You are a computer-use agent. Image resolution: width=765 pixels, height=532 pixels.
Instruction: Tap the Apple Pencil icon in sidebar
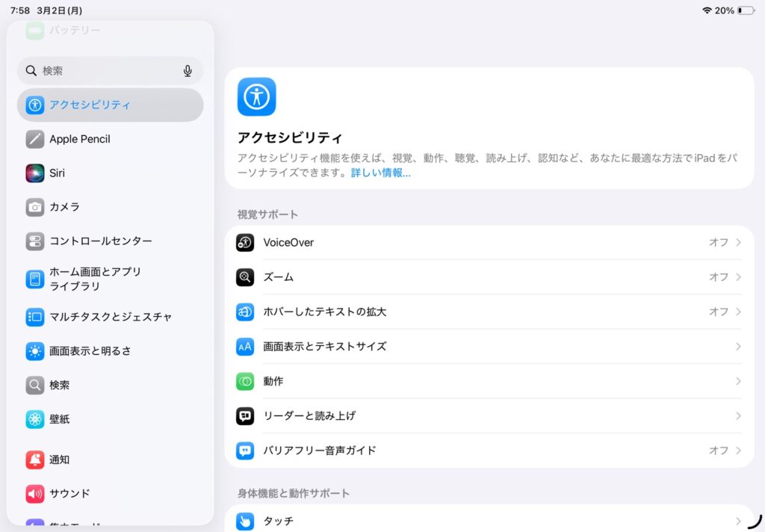point(35,139)
